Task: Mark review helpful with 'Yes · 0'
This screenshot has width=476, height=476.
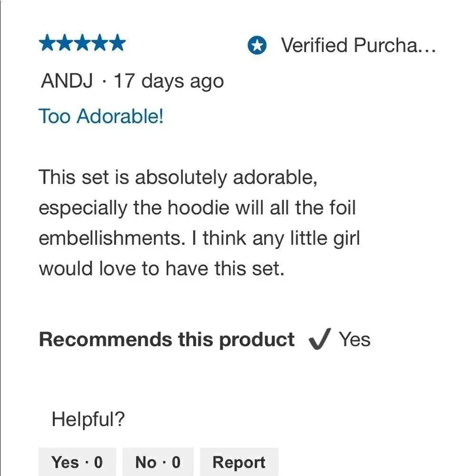Action: (77, 462)
